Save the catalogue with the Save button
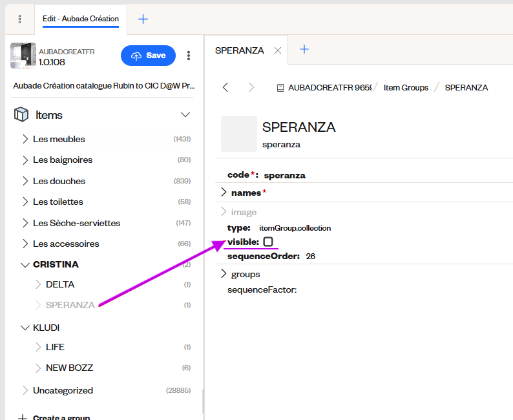This screenshot has width=513, height=420. (148, 56)
